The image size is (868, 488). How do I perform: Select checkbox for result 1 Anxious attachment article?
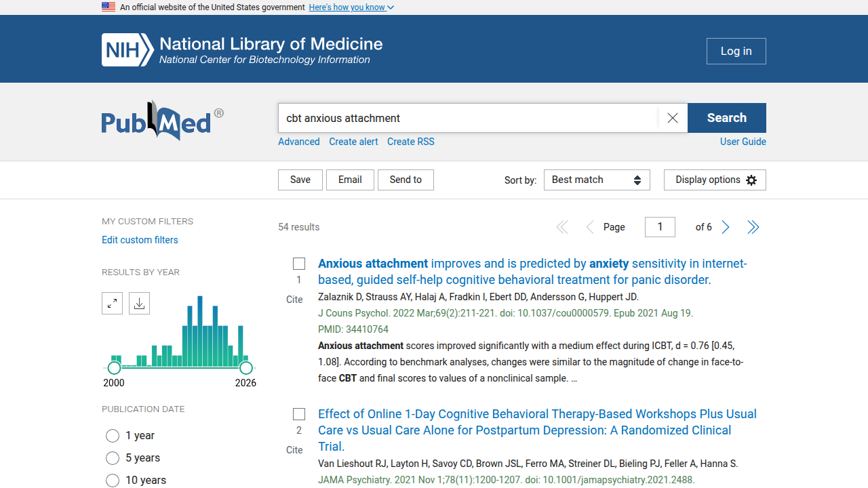[x=299, y=264]
